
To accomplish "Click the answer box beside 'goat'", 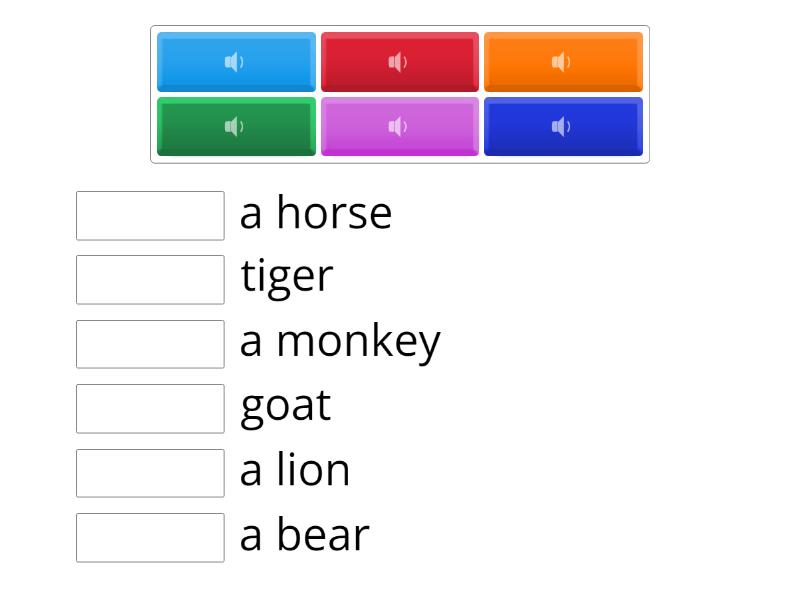I will tap(150, 408).
